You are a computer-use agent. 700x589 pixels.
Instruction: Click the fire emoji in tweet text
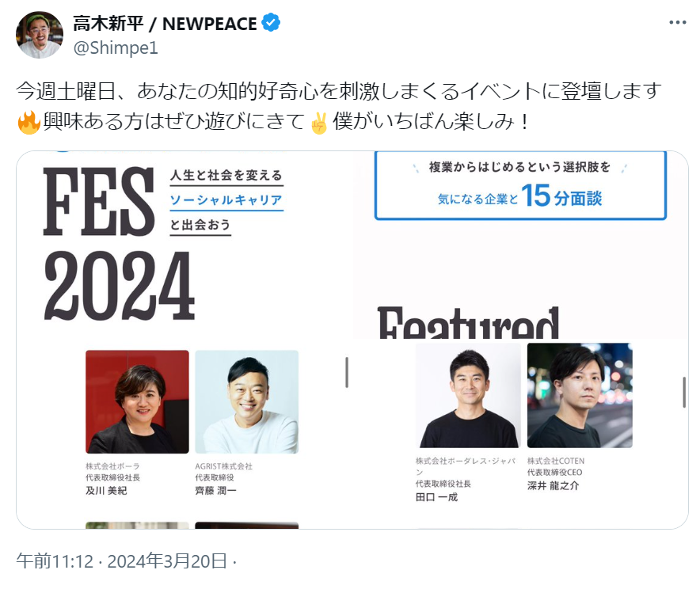(x=29, y=122)
